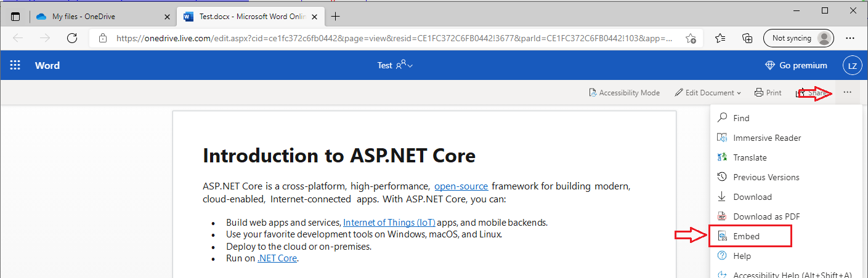This screenshot has height=278, width=868.
Task: Click the vertical tabs toggle icon
Action: click(15, 17)
